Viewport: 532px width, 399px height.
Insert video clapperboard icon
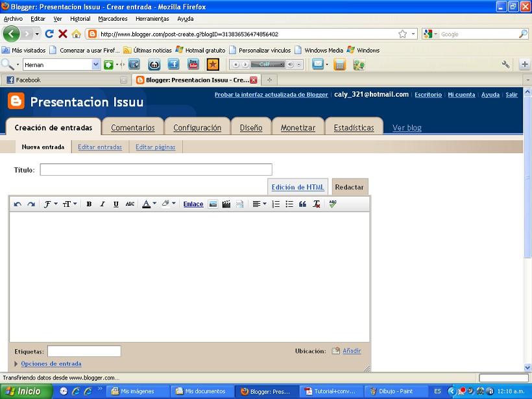tap(226, 204)
